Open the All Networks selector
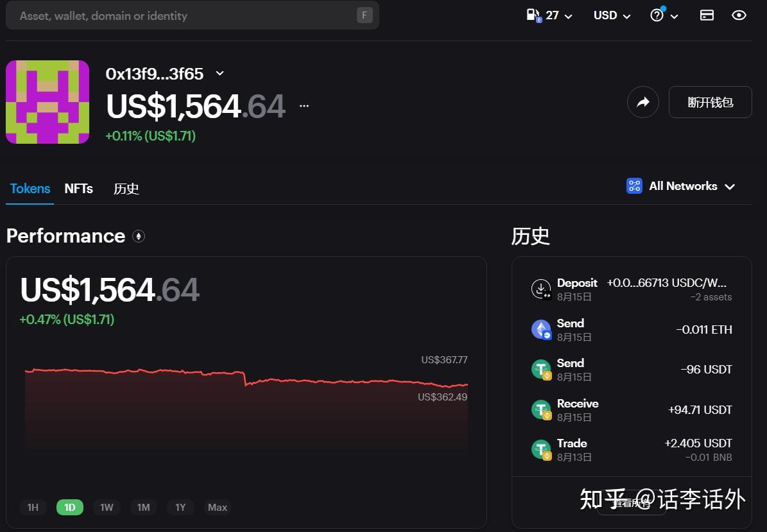The image size is (767, 532). click(681, 186)
